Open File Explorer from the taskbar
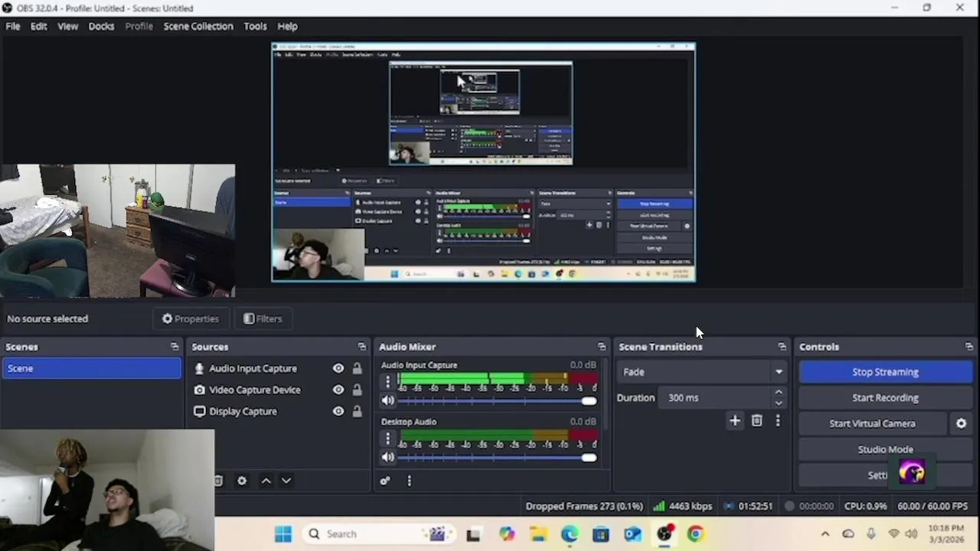Image resolution: width=980 pixels, height=551 pixels. coord(537,534)
